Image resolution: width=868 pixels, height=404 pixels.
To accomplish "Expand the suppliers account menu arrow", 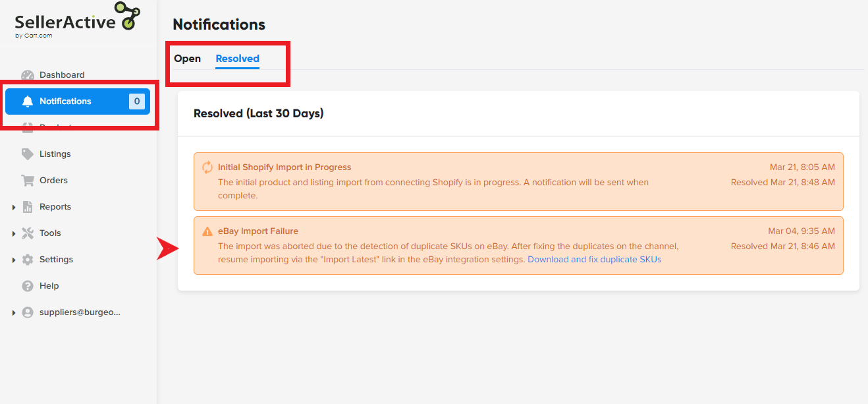I will coord(14,313).
